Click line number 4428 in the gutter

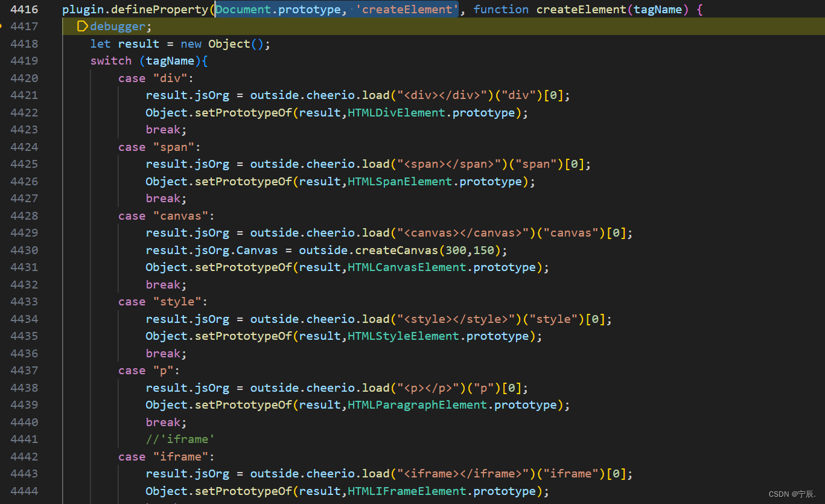click(24, 216)
